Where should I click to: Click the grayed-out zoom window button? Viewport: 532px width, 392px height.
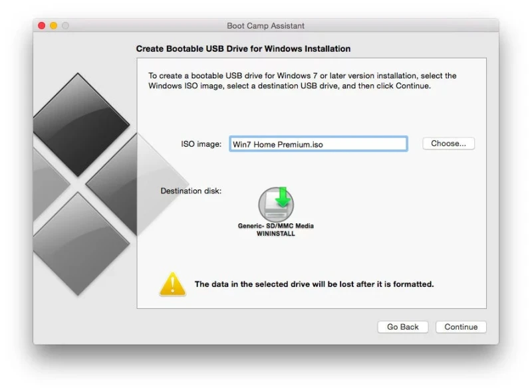click(65, 26)
